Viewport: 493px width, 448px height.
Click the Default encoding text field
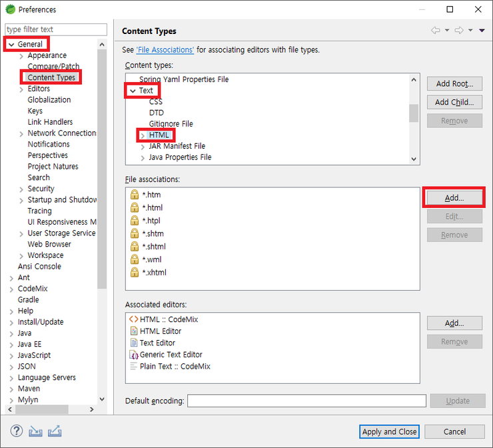pyautogui.click(x=306, y=401)
